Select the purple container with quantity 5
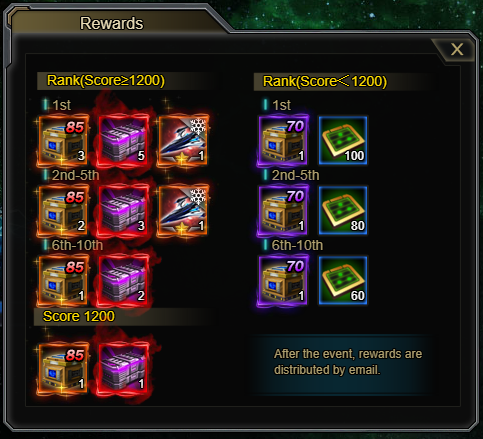483x439 pixels. point(123,140)
